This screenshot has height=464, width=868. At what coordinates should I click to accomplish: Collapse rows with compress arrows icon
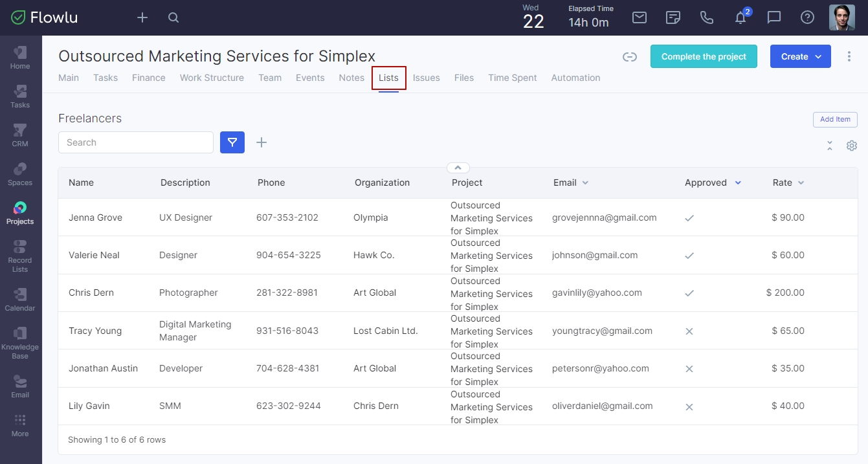tap(830, 146)
